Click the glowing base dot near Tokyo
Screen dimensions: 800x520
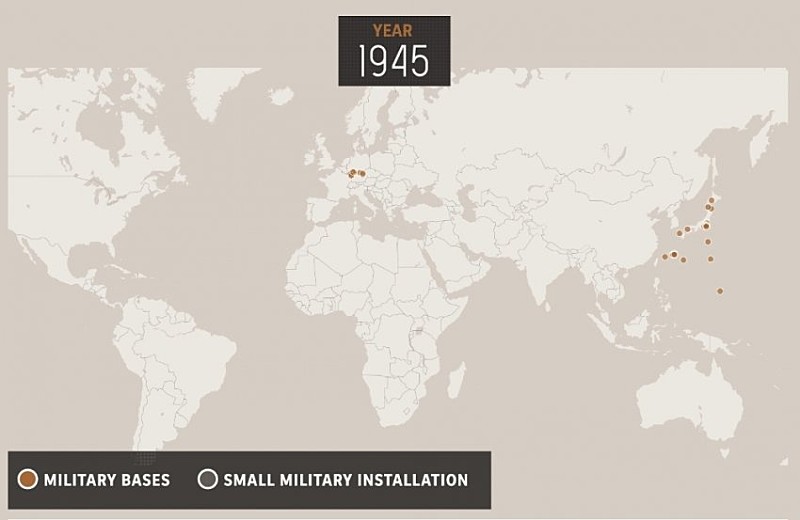pyautogui.click(x=706, y=226)
